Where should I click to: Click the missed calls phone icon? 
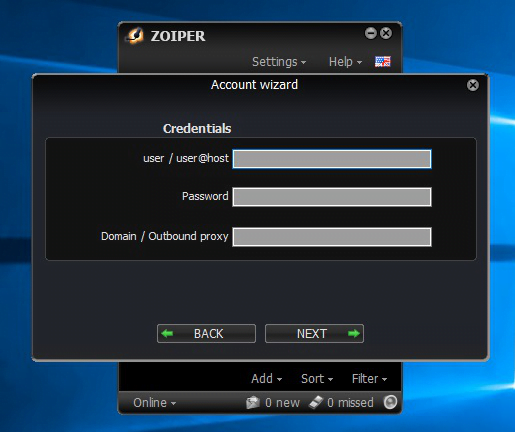(x=316, y=402)
